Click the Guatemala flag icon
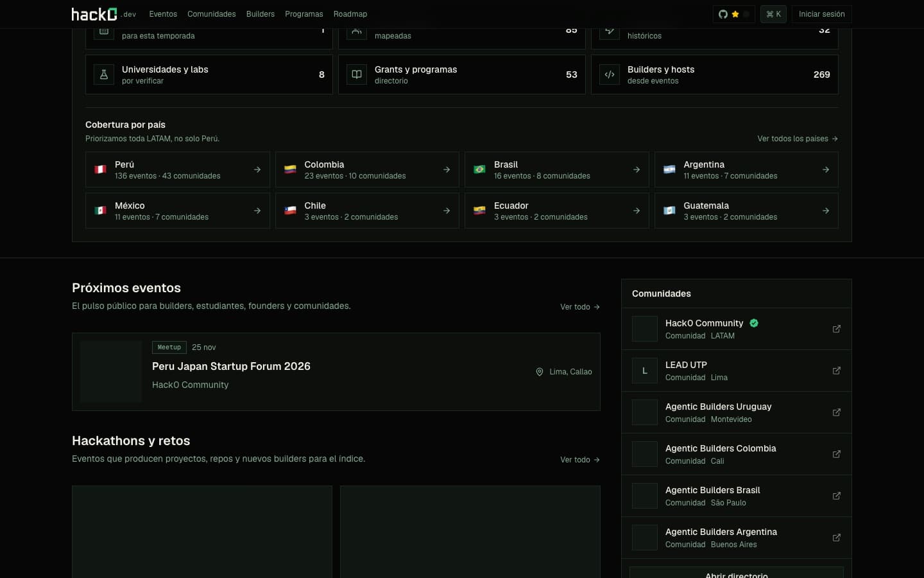 point(669,211)
